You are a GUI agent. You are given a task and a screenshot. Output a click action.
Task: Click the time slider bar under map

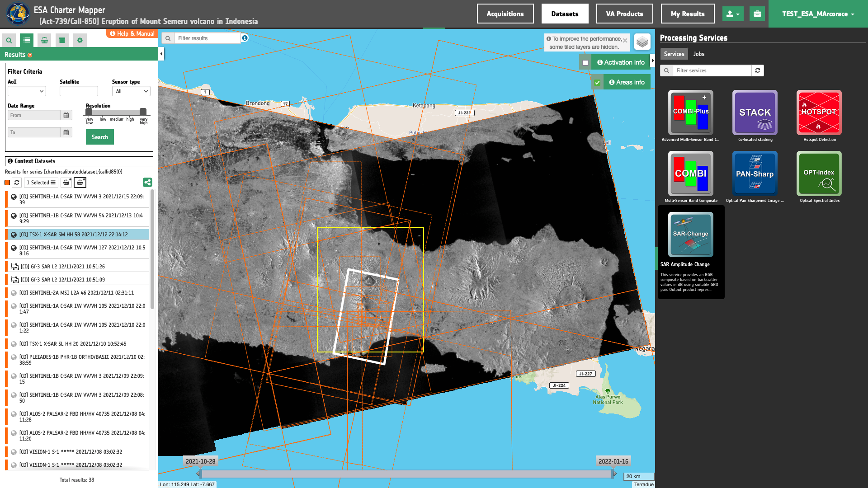[x=406, y=474]
